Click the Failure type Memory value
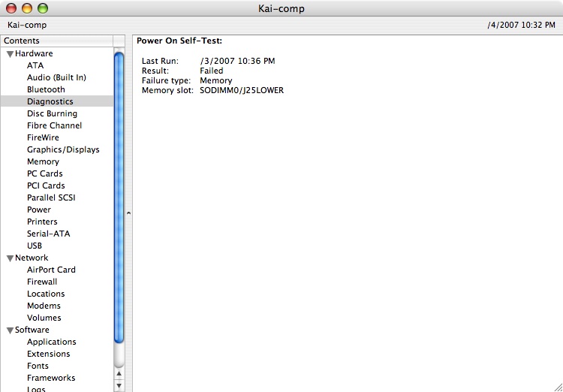The height and width of the screenshot is (392, 563). click(x=215, y=80)
